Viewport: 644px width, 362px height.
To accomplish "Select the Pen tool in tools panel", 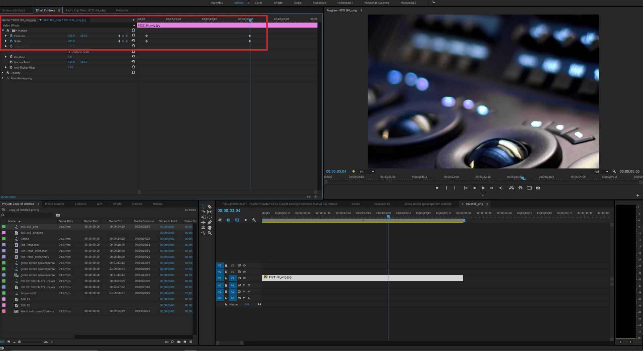I will [x=210, y=223].
